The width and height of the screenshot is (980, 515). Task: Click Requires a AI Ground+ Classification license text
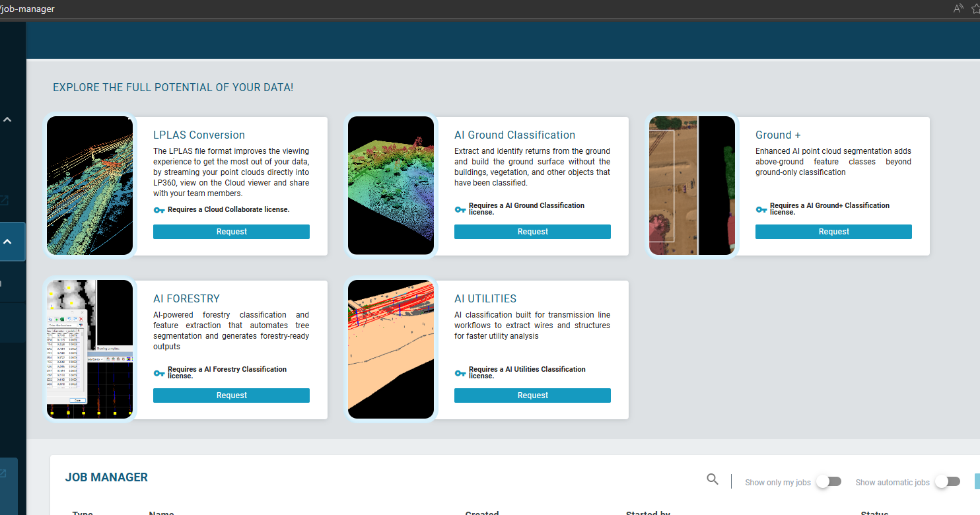829,209
